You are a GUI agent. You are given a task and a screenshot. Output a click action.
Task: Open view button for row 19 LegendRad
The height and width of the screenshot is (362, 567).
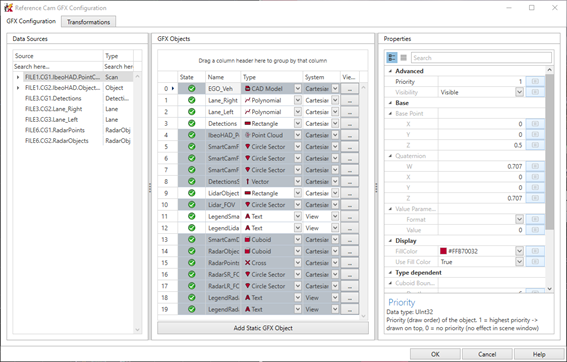(349, 310)
